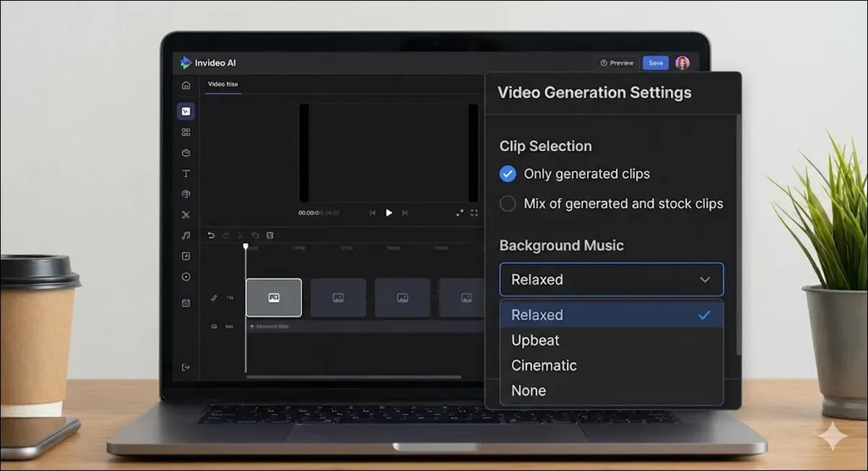Select the Text tool in the left sidebar
The width and height of the screenshot is (868, 471).
pyautogui.click(x=186, y=173)
